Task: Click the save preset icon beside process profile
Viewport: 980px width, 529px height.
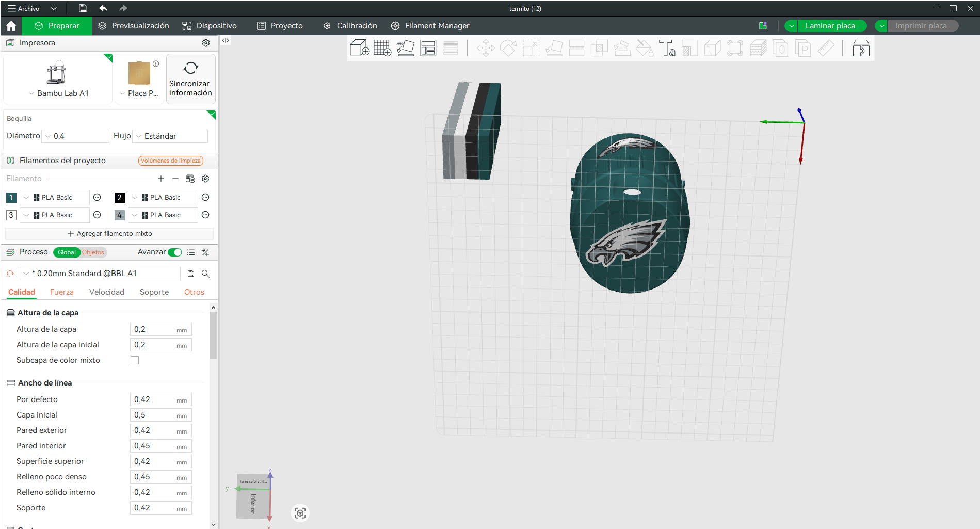Action: point(191,274)
